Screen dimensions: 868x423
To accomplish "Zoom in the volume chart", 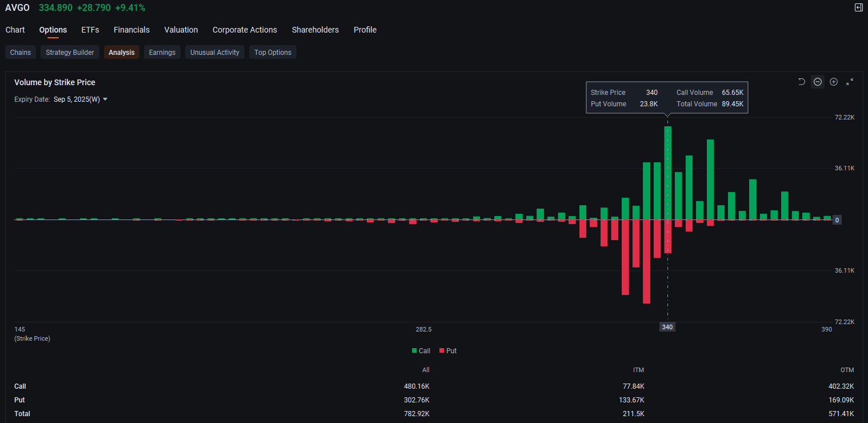I will [x=834, y=82].
